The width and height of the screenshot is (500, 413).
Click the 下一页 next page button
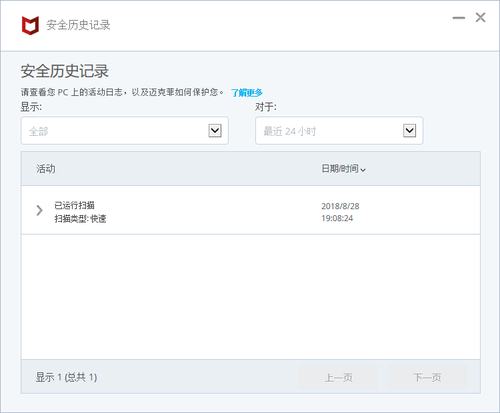click(x=427, y=377)
